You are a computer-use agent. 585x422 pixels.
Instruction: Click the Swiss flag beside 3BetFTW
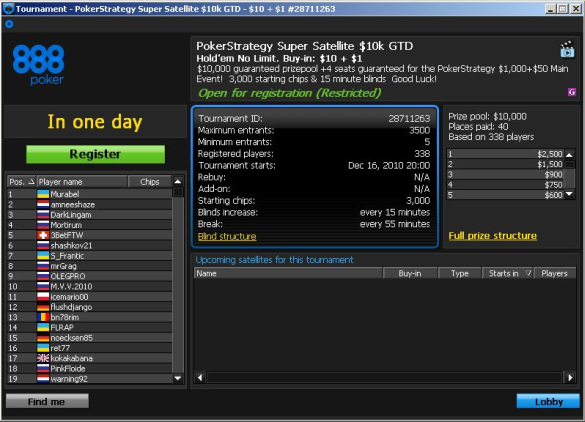tap(43, 235)
